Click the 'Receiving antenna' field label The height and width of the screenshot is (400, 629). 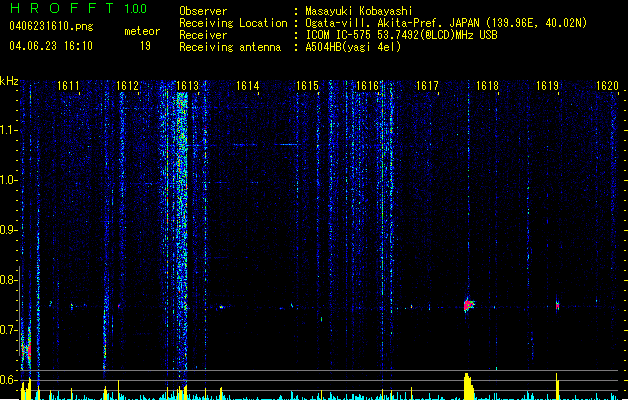click(230, 47)
